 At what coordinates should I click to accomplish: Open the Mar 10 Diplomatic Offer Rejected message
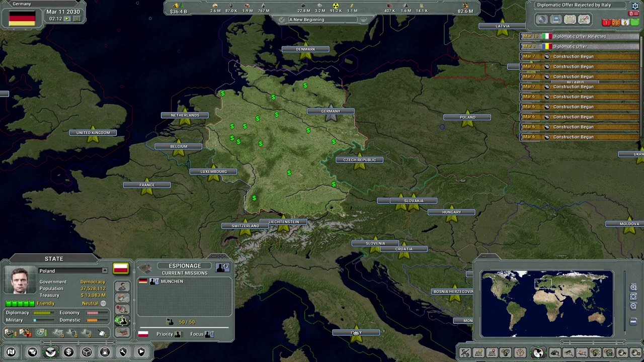580,36
